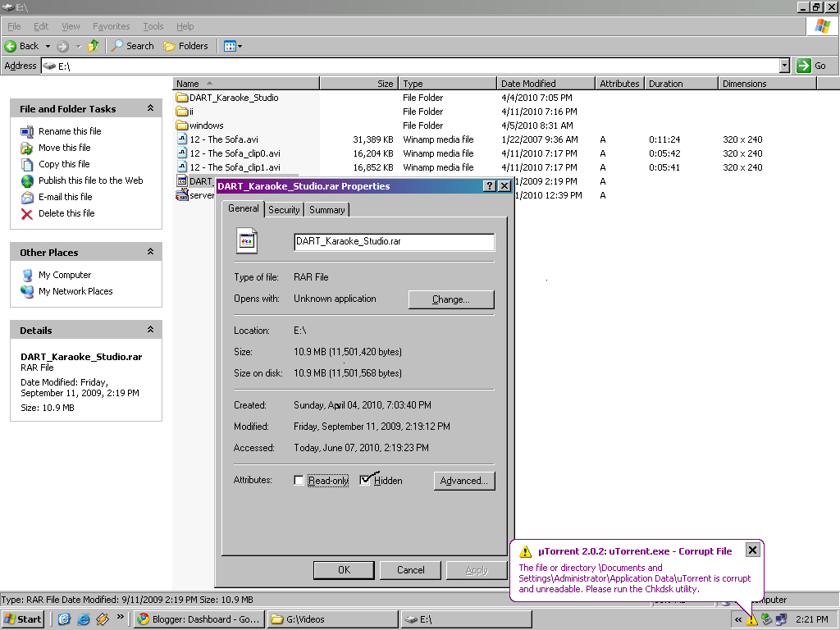840x630 pixels.
Task: Select the windows folder icon
Action: point(182,126)
